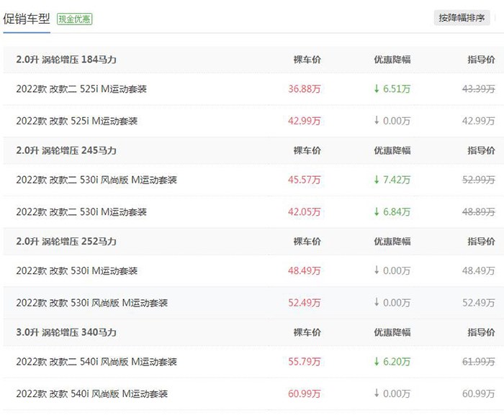
Task: Open 2022款 改款 525i M运动套装
Action: [x=77, y=121]
